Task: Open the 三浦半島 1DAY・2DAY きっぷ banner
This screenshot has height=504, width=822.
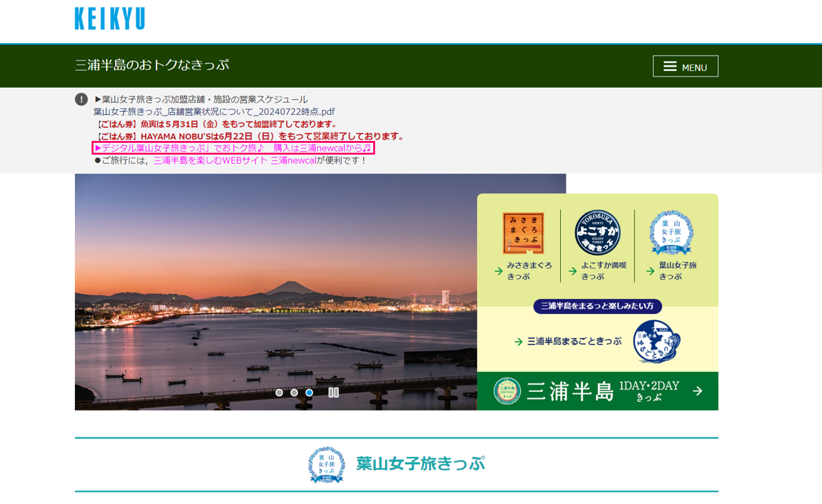Action: click(x=597, y=391)
